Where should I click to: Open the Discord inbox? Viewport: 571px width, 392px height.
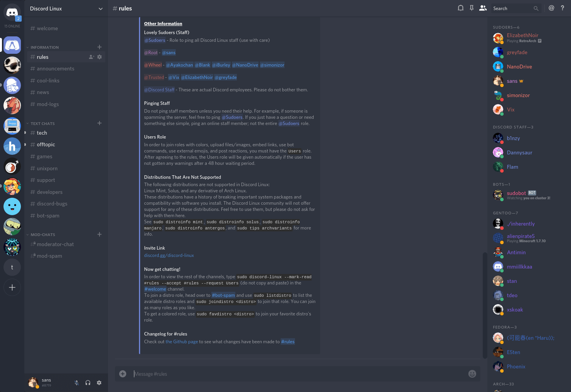pyautogui.click(x=460, y=8)
